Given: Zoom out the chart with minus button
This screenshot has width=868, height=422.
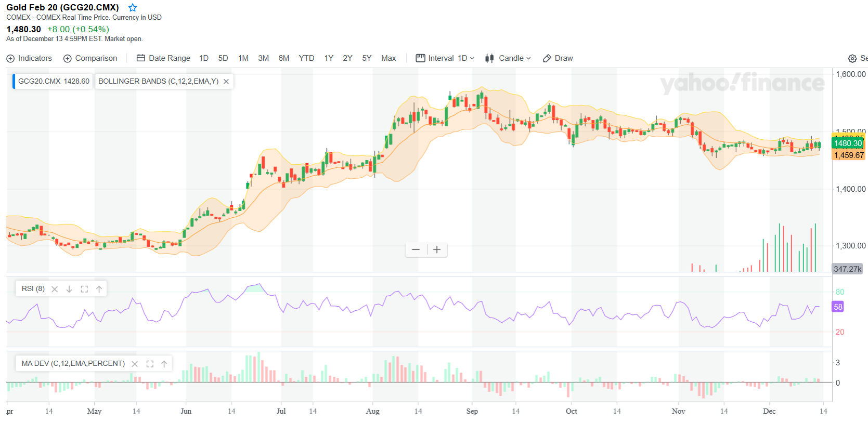Looking at the screenshot, I should pyautogui.click(x=416, y=250).
